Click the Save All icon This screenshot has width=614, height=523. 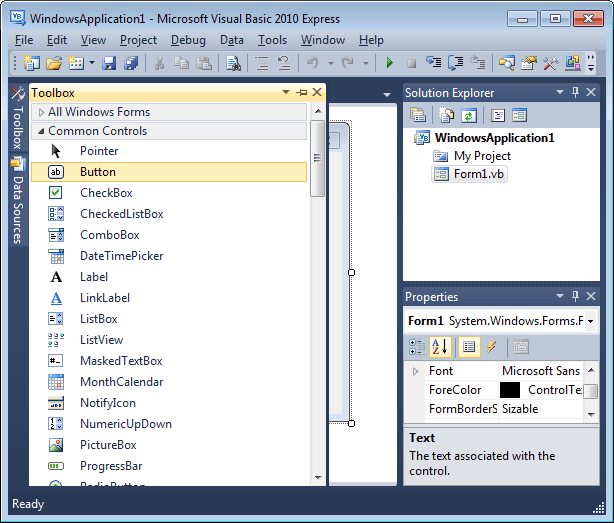pyautogui.click(x=131, y=63)
